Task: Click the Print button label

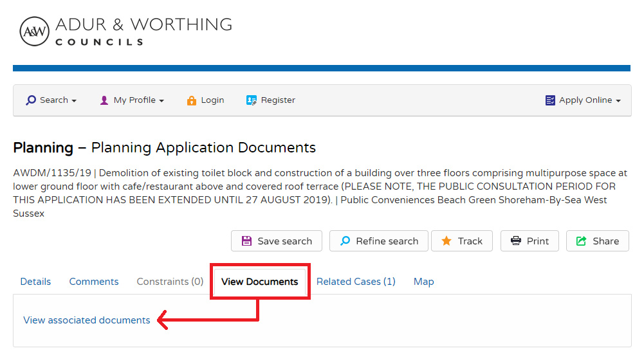Action: point(538,241)
